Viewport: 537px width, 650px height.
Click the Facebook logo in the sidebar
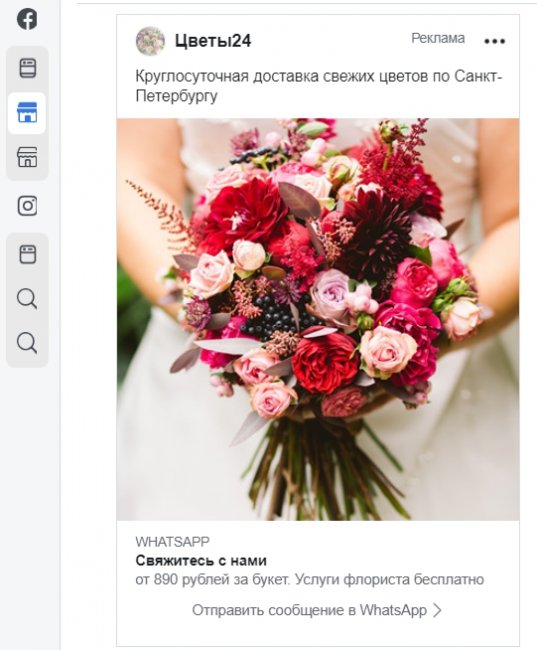click(x=27, y=19)
